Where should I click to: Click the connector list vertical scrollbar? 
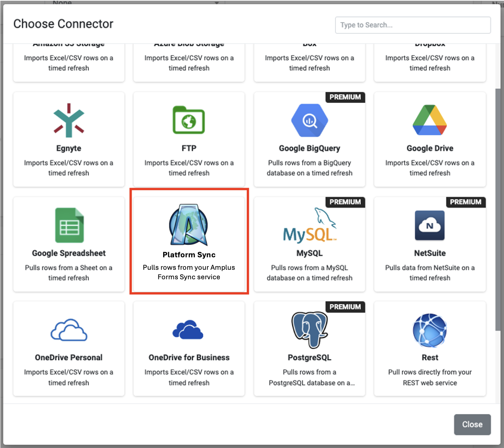[498, 209]
